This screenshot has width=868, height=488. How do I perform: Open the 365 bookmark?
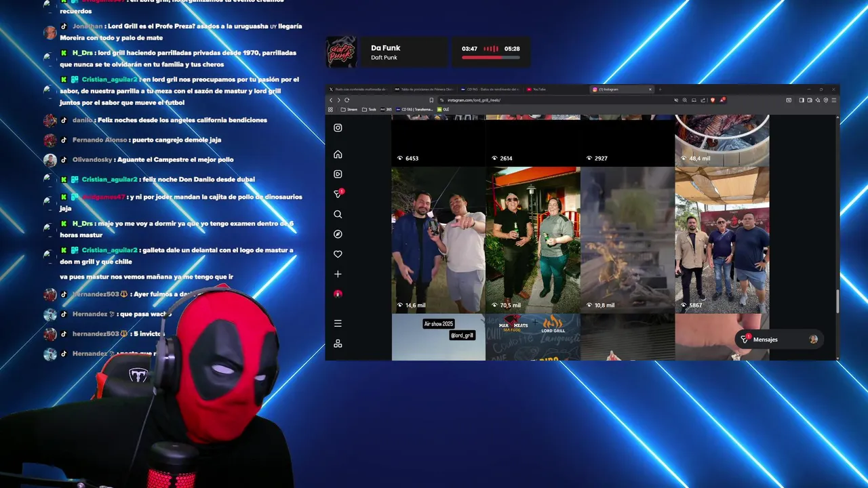pos(387,109)
